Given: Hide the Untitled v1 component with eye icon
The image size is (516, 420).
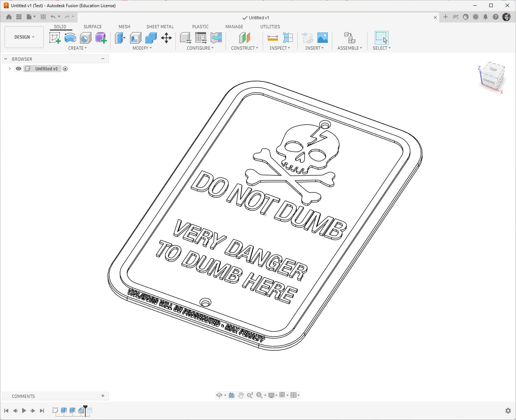Looking at the screenshot, I should coord(19,69).
